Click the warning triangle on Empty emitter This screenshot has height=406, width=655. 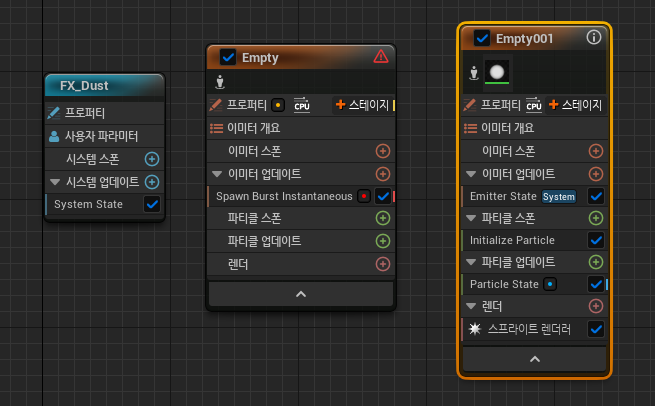(x=381, y=57)
